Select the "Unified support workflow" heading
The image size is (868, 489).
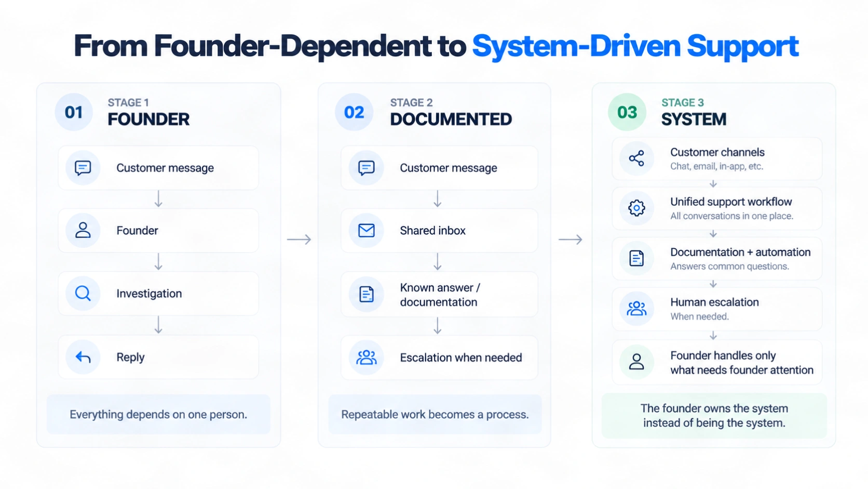[731, 202]
